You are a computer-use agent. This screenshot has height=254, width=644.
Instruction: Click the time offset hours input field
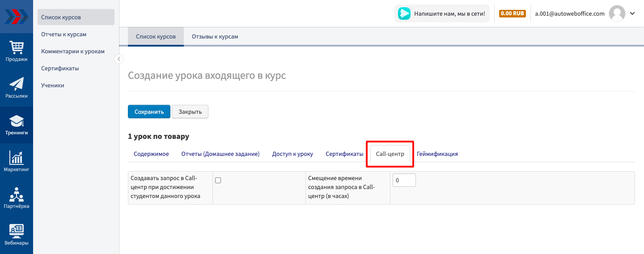404,180
